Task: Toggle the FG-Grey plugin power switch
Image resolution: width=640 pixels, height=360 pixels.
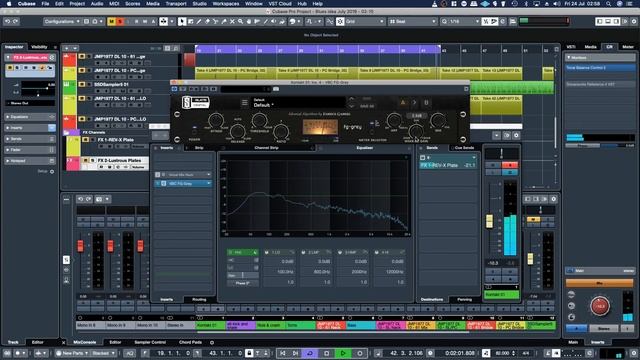Action: click(x=194, y=129)
